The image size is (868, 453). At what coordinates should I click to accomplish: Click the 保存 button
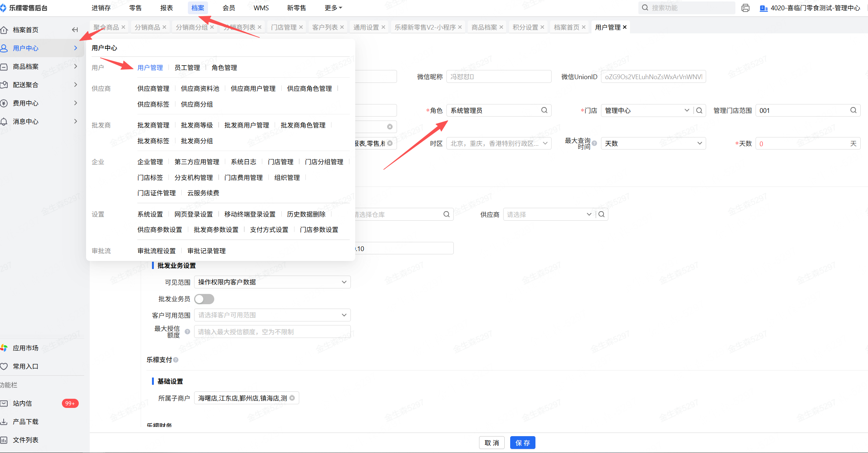[522, 443]
